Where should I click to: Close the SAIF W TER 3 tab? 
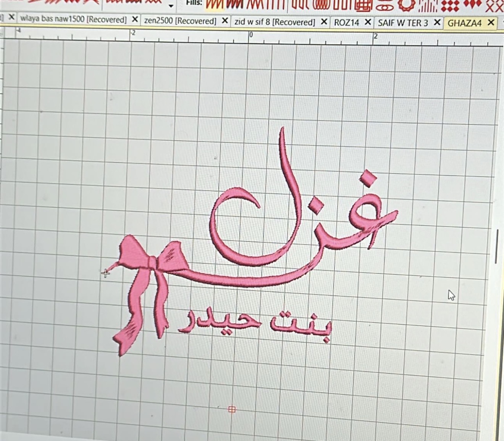point(437,23)
